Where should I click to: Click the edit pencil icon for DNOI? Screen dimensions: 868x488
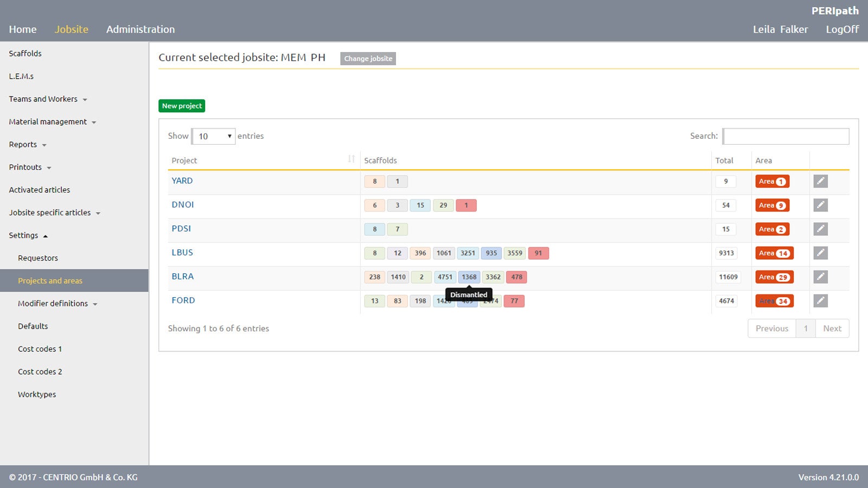point(820,205)
